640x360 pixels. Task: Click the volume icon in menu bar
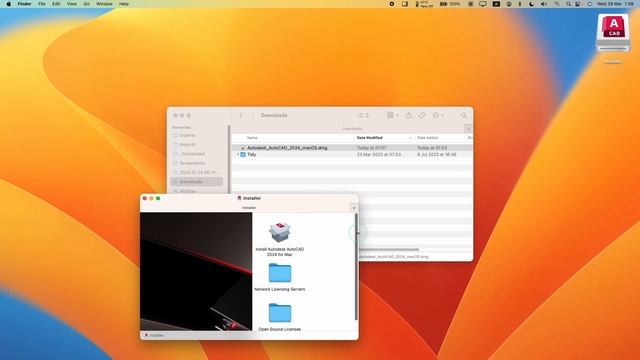(x=544, y=4)
